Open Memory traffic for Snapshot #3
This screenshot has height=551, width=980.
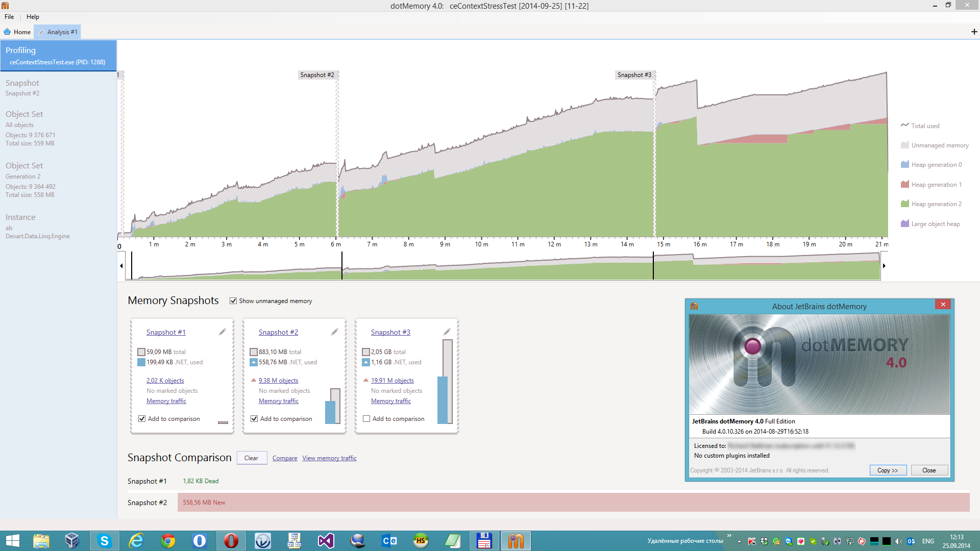point(391,401)
